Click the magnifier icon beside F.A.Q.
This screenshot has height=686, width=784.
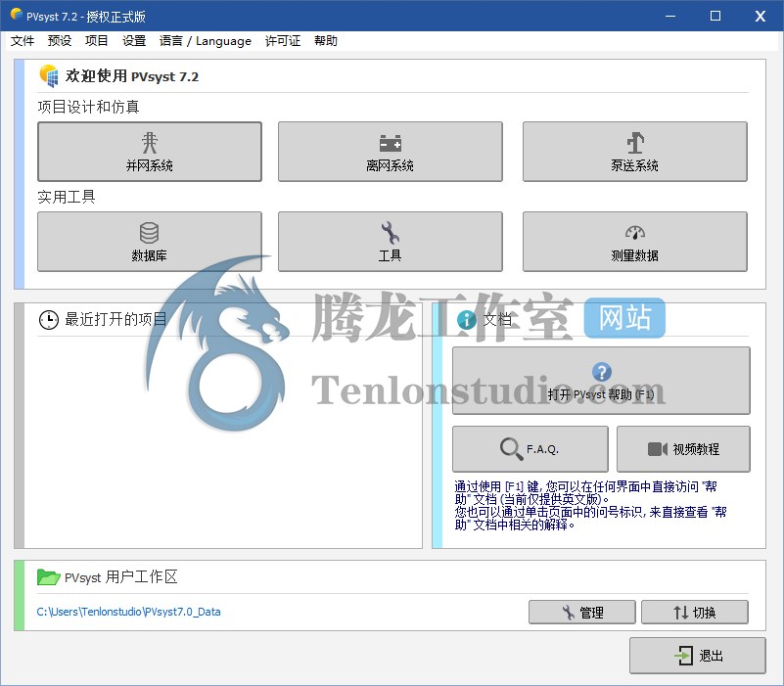511,448
